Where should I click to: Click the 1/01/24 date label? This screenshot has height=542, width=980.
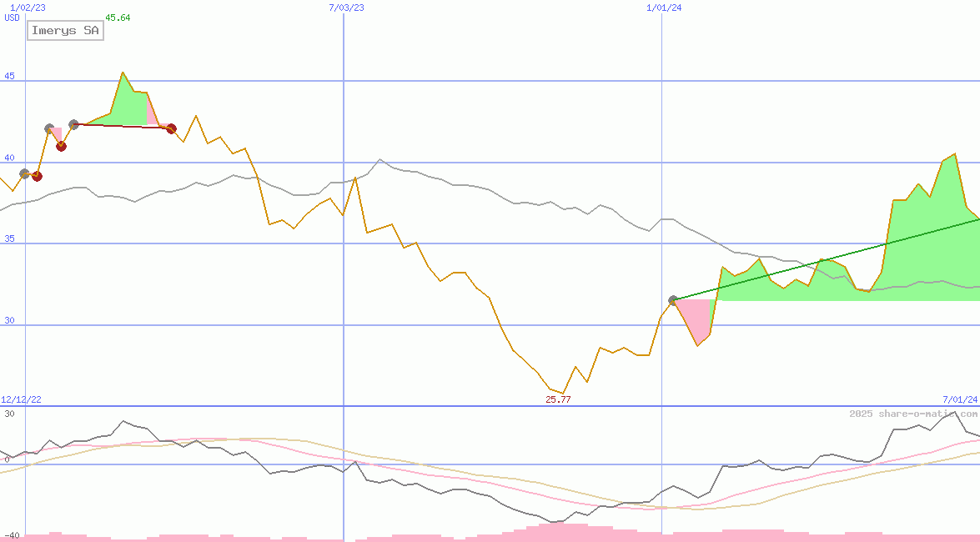(665, 8)
